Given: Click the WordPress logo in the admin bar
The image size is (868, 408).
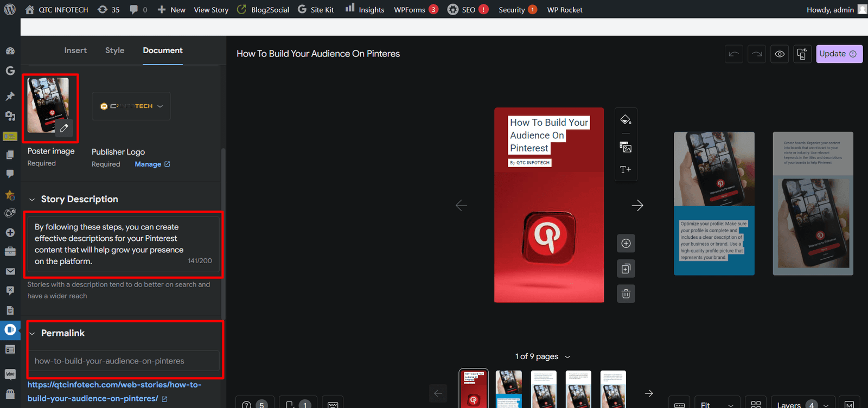Looking at the screenshot, I should (10, 9).
